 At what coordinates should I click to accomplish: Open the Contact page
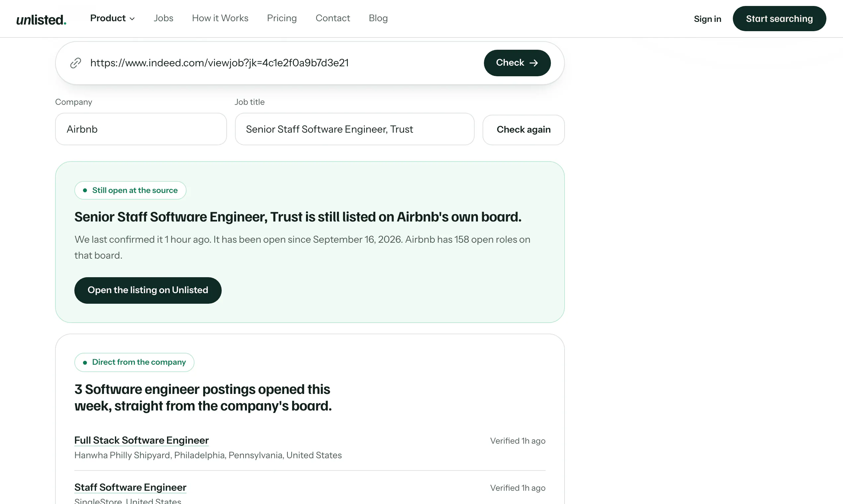point(333,18)
